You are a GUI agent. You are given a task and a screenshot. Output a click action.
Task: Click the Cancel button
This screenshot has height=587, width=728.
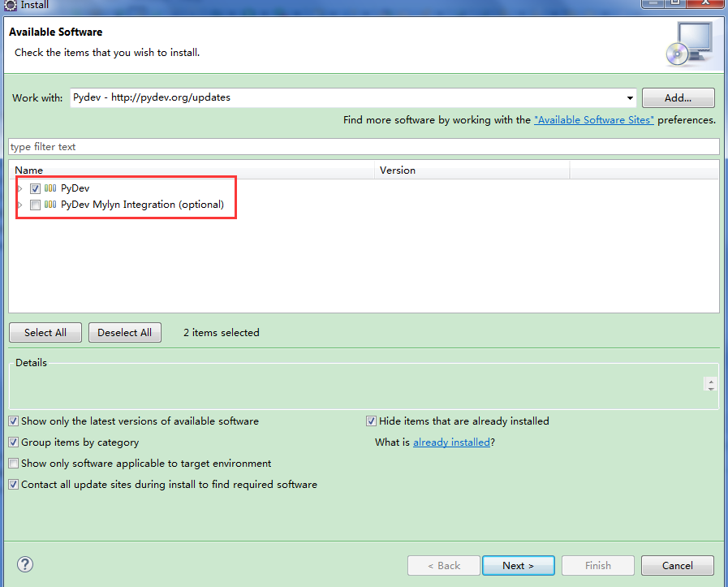tap(678, 566)
